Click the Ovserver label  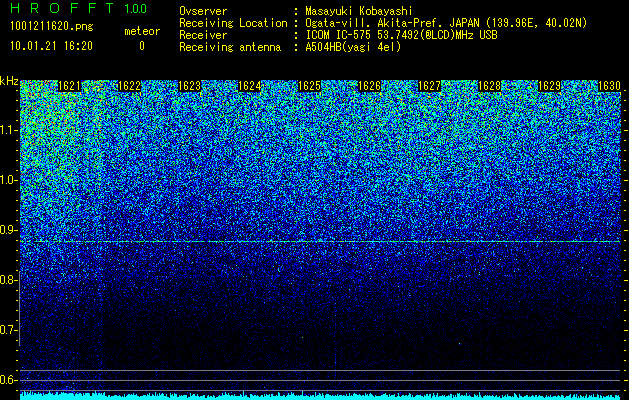click(x=203, y=11)
